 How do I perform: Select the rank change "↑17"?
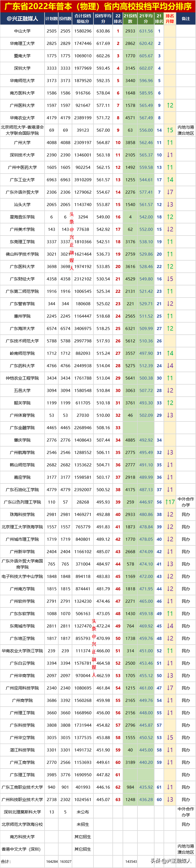pos(170,502)
